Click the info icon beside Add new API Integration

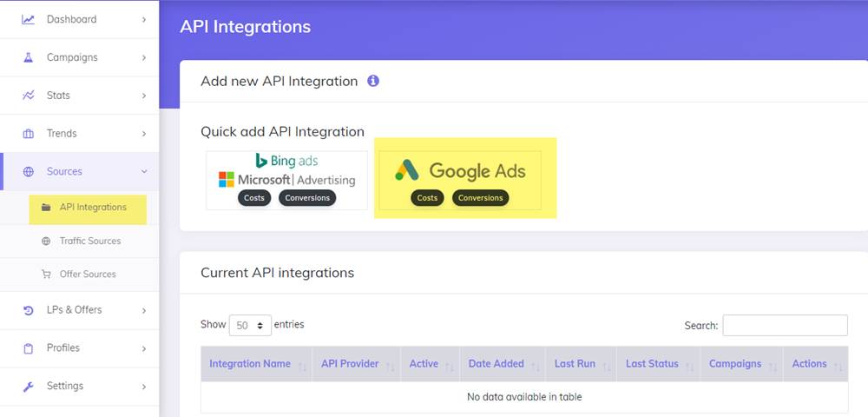[x=373, y=82]
